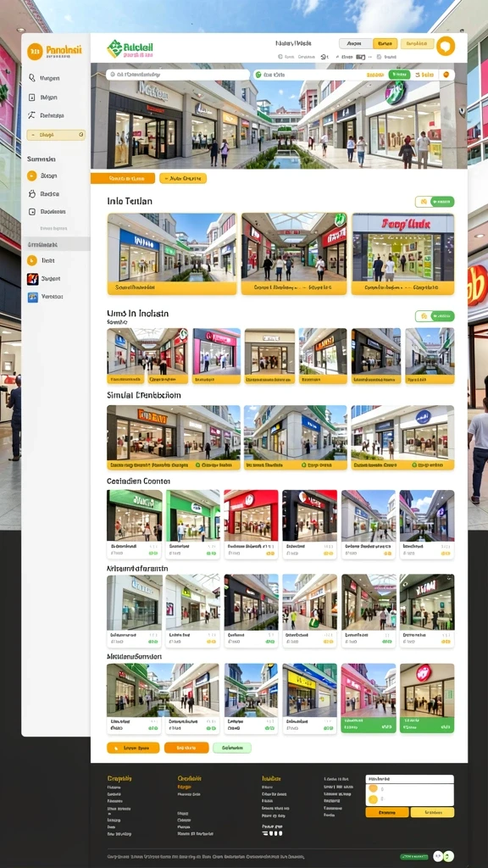Image resolution: width=488 pixels, height=868 pixels.
Task: Click the orange icon at right search bar end
Action: pyautogui.click(x=446, y=75)
